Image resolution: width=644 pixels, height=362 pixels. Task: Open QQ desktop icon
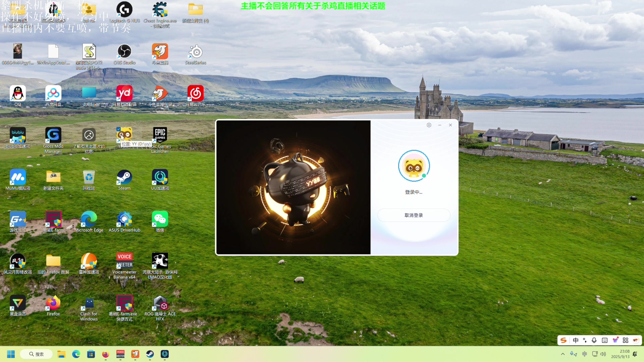coord(18,96)
